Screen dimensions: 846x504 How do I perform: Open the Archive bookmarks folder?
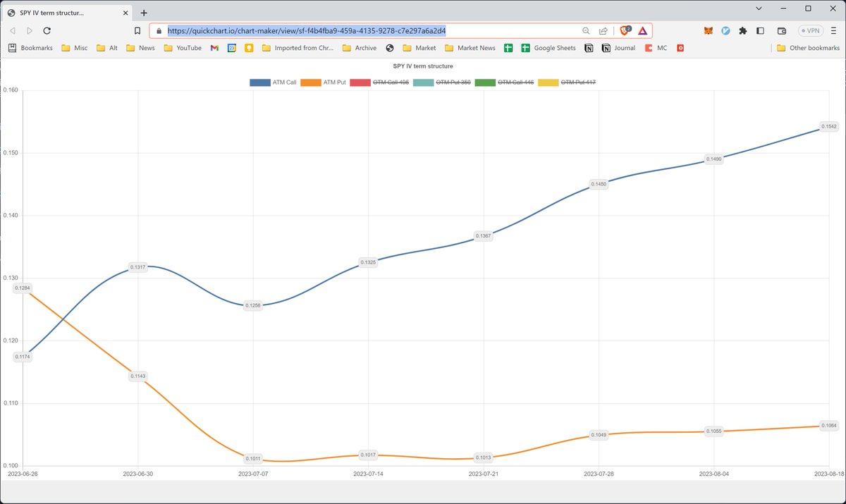359,48
